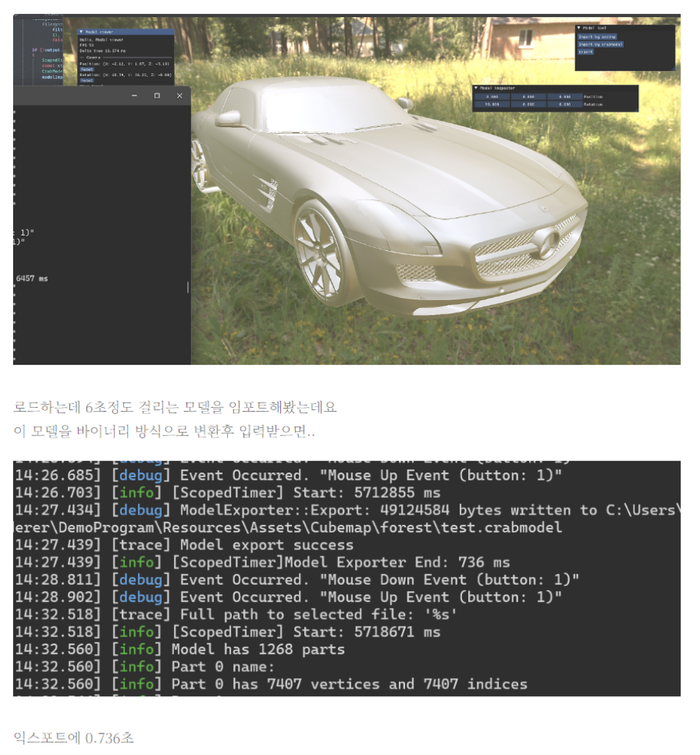Click the 'Delta time' readout in Model viewer

pos(102,51)
